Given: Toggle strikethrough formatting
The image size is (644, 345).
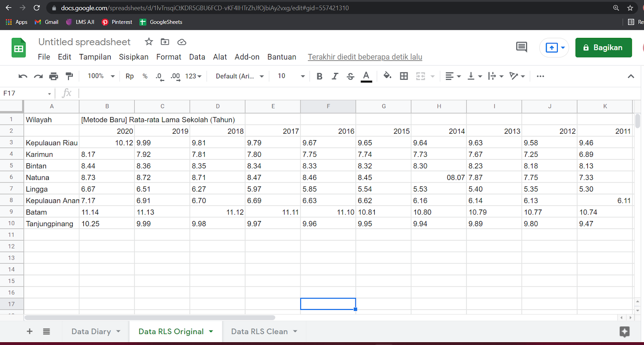Looking at the screenshot, I should tap(350, 76).
